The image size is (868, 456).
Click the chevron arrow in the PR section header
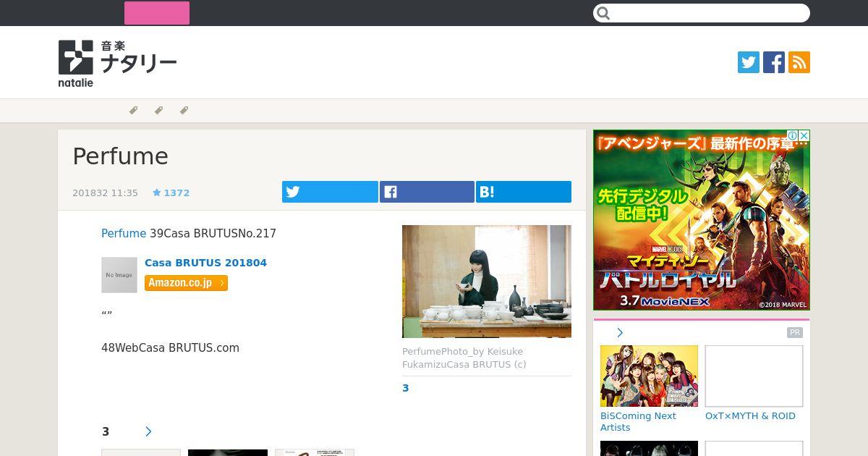click(x=620, y=332)
